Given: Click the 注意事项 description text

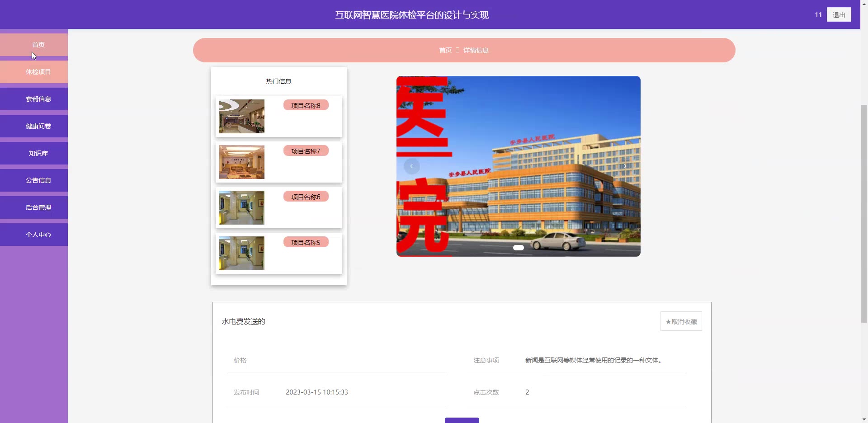Looking at the screenshot, I should pos(594,360).
